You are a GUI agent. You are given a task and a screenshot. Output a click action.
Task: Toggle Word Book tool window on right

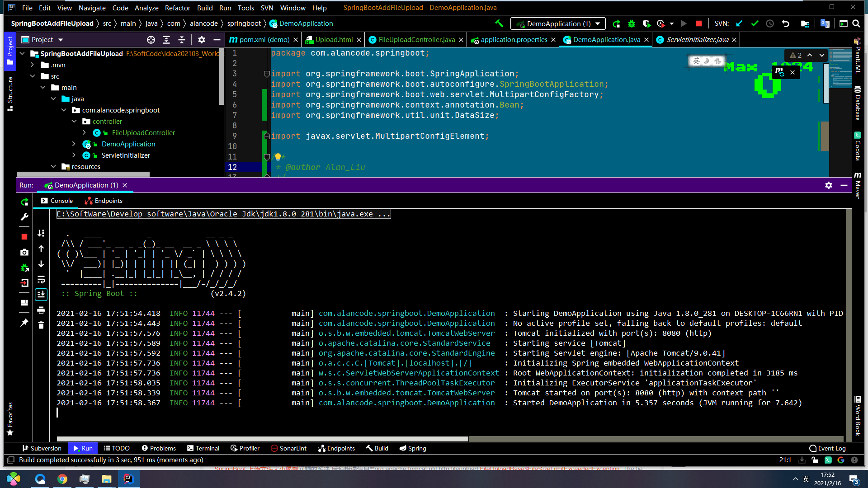[857, 416]
